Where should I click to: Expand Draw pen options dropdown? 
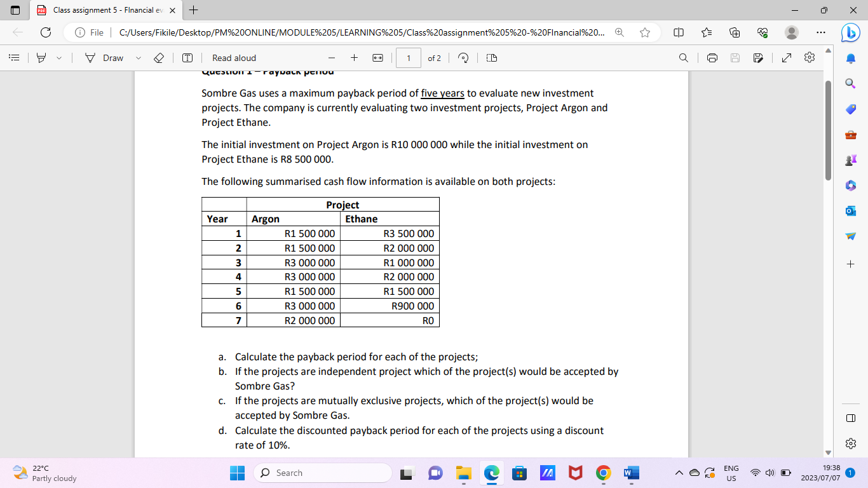click(139, 58)
